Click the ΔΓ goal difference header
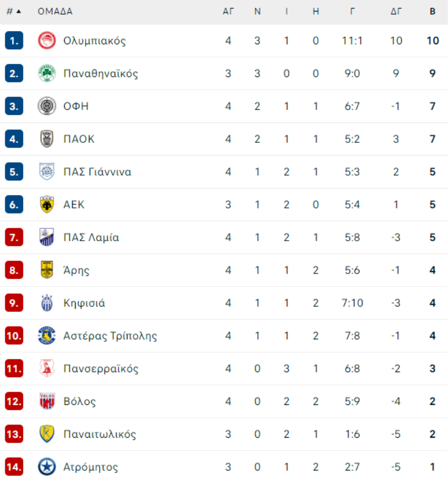Viewport: 448px width, 478px height. (x=396, y=11)
